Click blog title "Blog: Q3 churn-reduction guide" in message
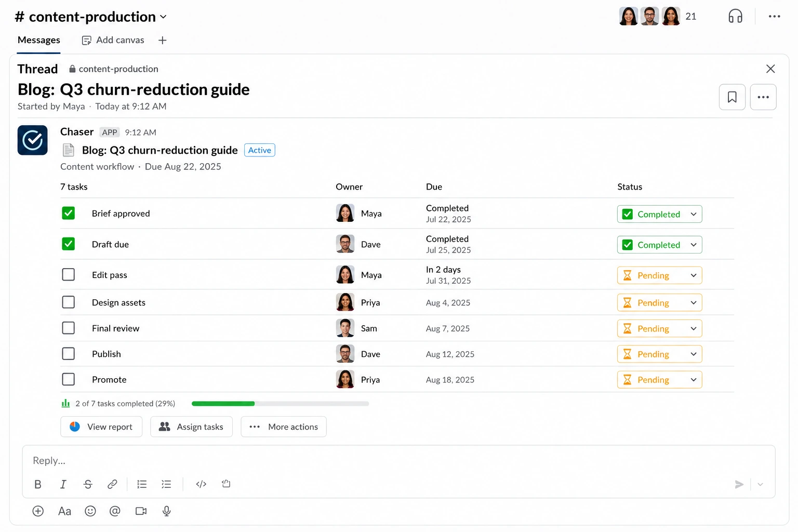 click(x=159, y=150)
